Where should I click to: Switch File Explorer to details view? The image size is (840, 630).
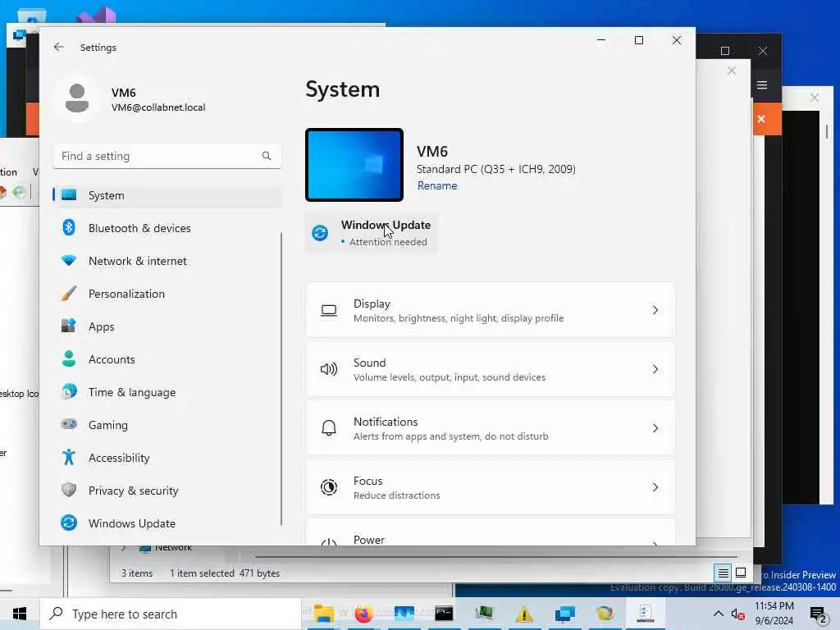(x=723, y=573)
